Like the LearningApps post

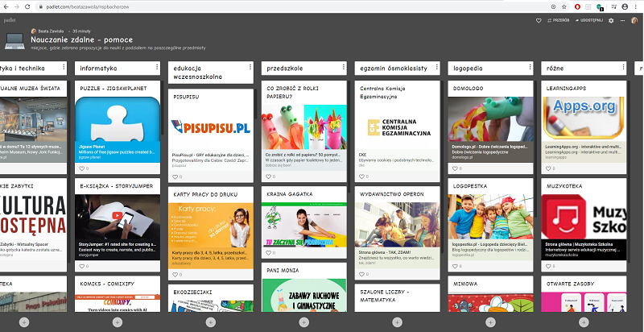550,168
